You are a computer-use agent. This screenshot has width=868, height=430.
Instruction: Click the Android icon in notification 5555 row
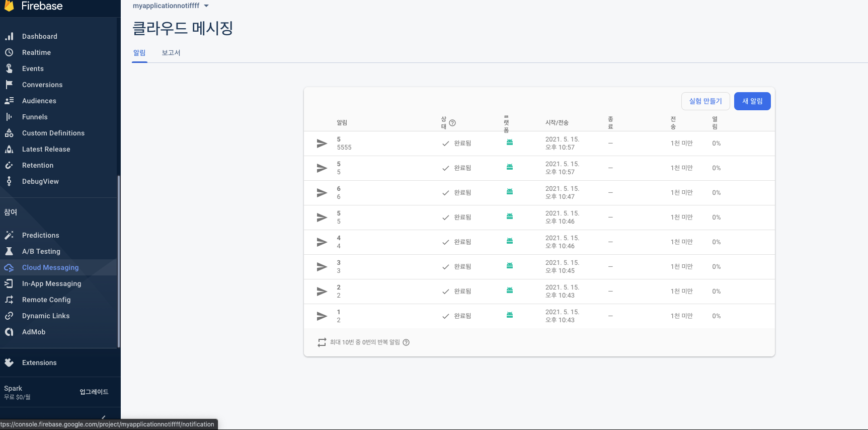(x=510, y=142)
